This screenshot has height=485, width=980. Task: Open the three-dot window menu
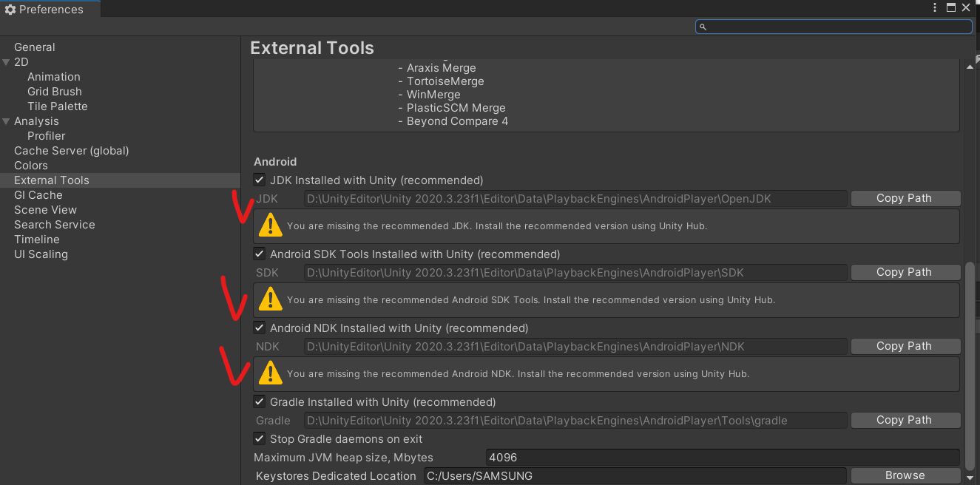click(x=934, y=7)
